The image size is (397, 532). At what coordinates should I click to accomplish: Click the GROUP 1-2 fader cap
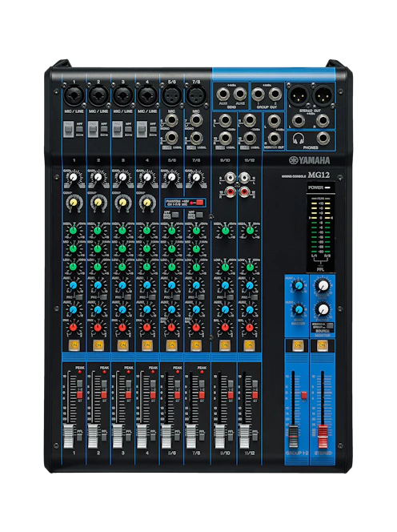(x=293, y=437)
